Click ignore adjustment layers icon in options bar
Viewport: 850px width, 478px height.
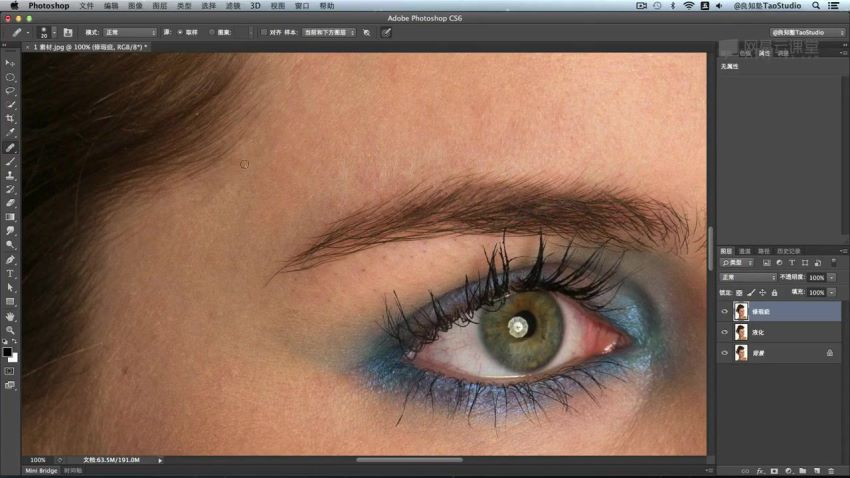(366, 33)
